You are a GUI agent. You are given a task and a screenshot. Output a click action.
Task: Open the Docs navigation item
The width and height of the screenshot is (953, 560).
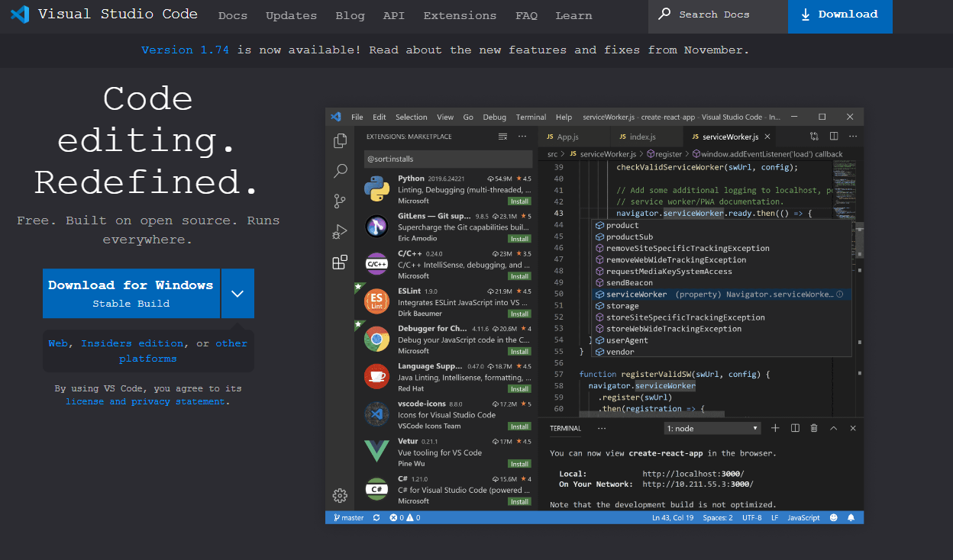point(233,15)
